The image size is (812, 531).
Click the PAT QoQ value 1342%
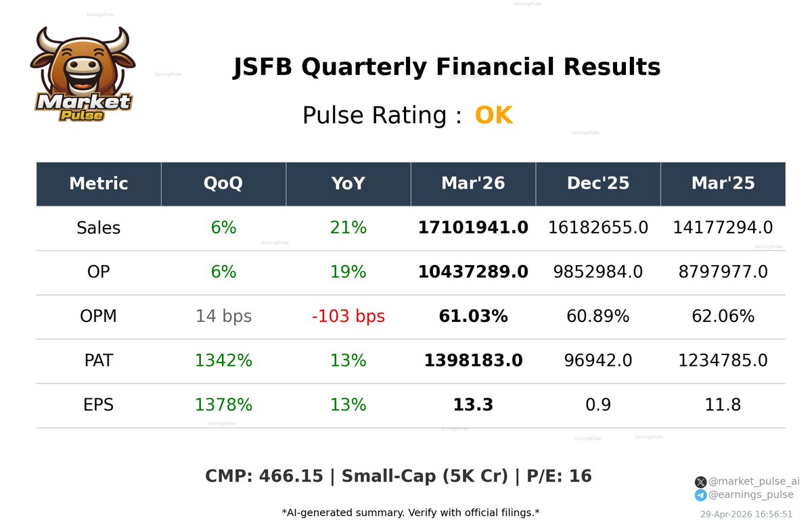point(223,361)
